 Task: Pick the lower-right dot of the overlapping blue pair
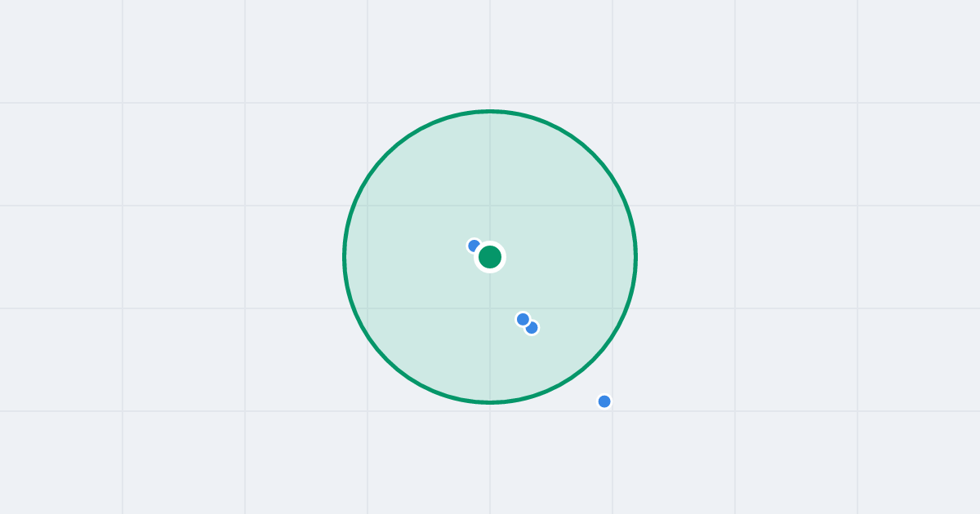532,328
